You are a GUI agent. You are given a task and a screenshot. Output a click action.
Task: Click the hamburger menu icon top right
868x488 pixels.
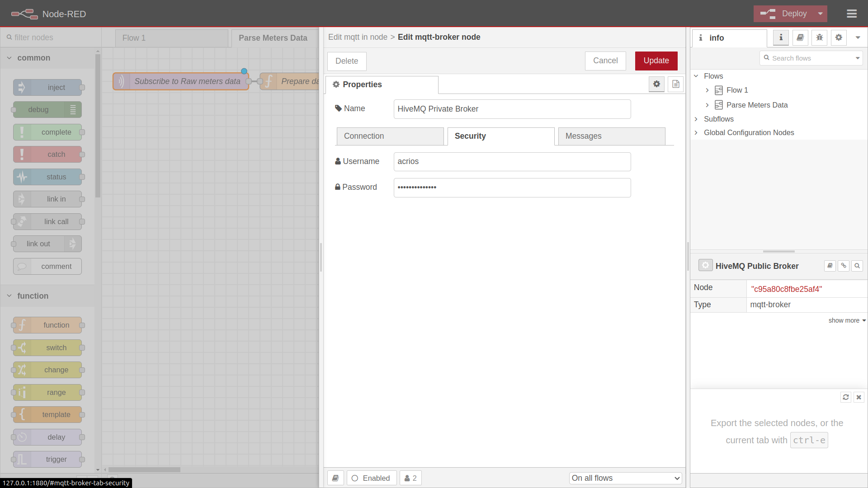[x=853, y=14]
